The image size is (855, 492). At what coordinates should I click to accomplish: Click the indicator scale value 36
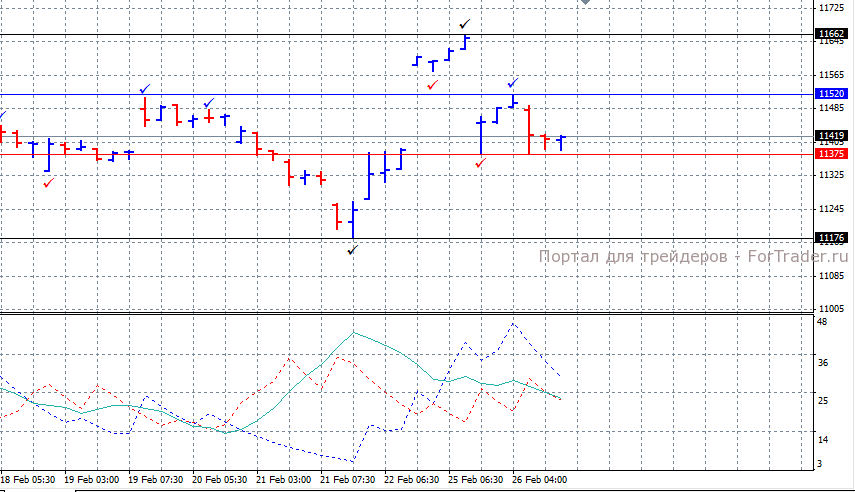point(822,363)
